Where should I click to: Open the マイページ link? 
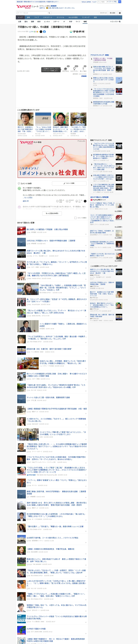[x=103, y=13]
